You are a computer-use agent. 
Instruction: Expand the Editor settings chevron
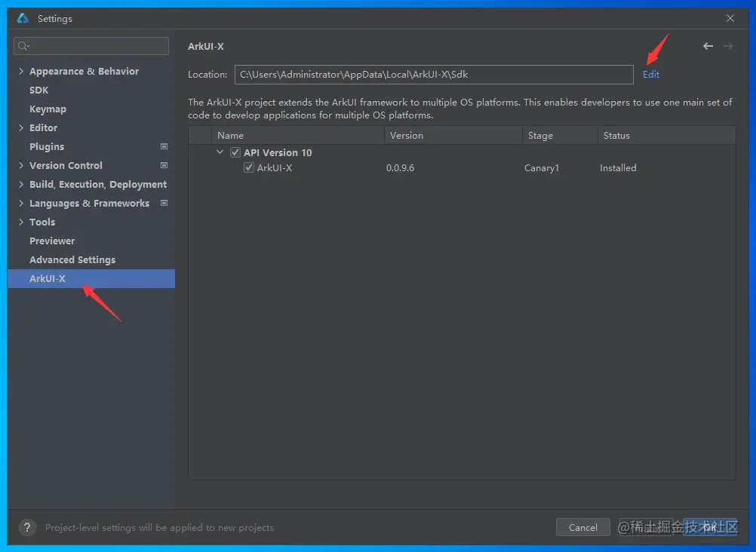(x=20, y=127)
